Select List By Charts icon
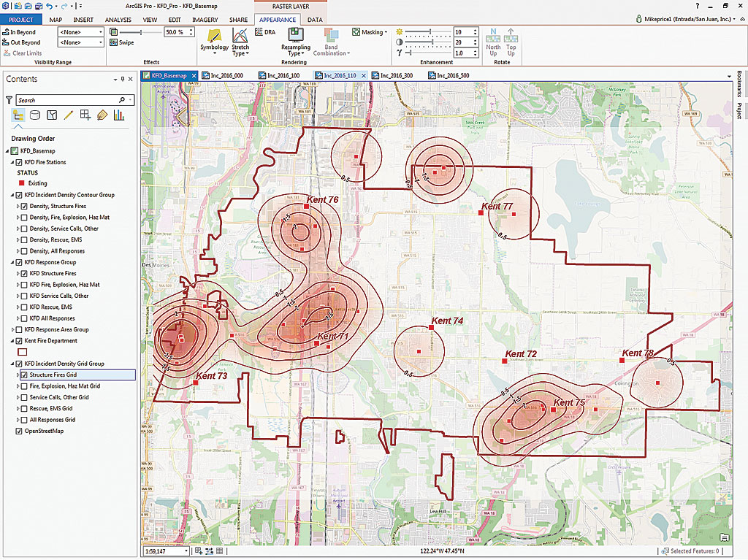The height and width of the screenshot is (560, 748). click(x=119, y=115)
